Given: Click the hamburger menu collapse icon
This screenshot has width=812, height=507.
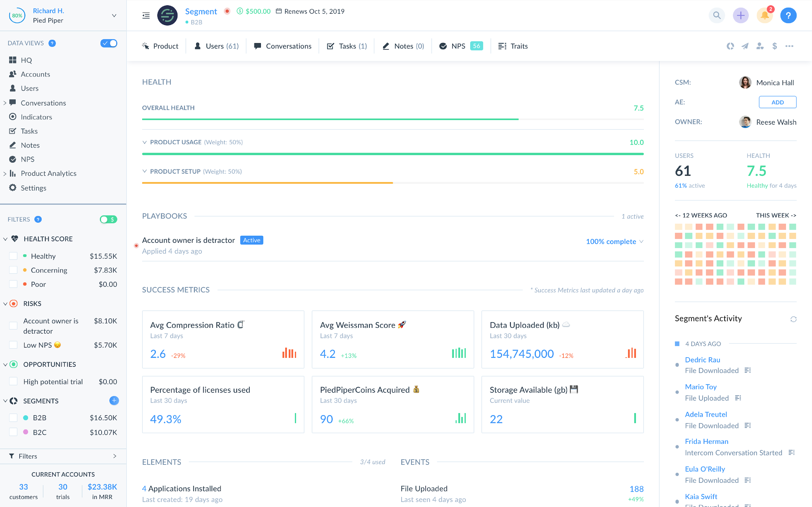Looking at the screenshot, I should (146, 15).
